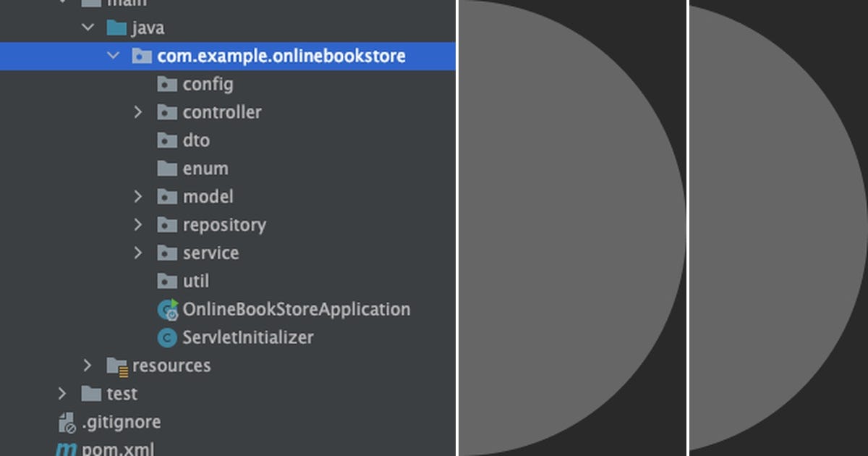Viewport: 868px width, 456px height.
Task: Expand the service package
Action: [138, 253]
